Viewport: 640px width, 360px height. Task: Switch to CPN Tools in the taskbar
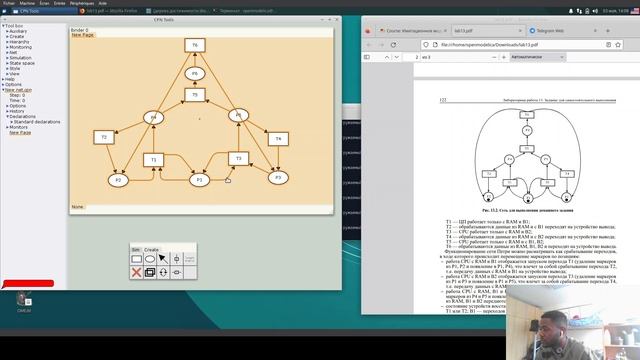(44, 11)
